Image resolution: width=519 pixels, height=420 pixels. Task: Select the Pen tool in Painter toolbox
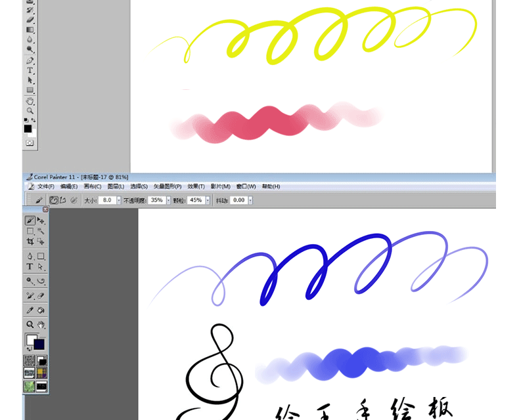click(x=30, y=256)
